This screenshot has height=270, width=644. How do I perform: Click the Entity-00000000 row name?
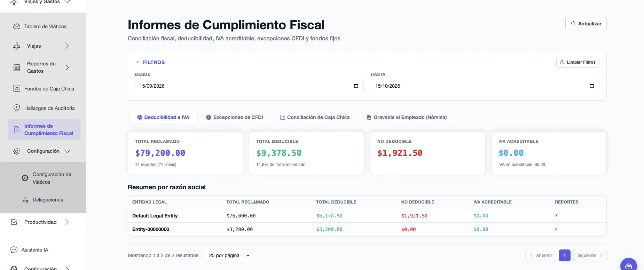click(x=151, y=229)
